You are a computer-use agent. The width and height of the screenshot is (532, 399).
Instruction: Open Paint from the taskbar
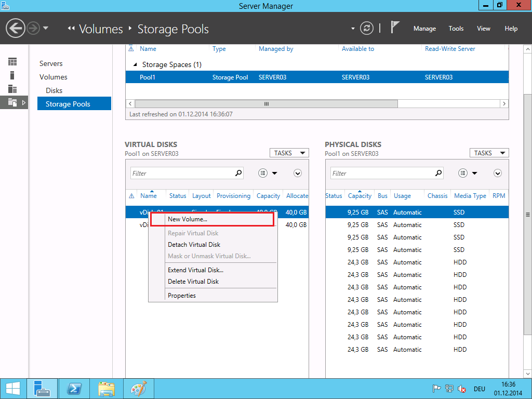[138, 389]
